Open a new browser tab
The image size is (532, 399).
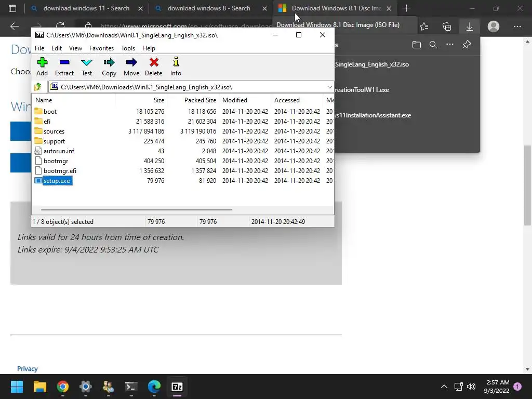[x=406, y=8]
